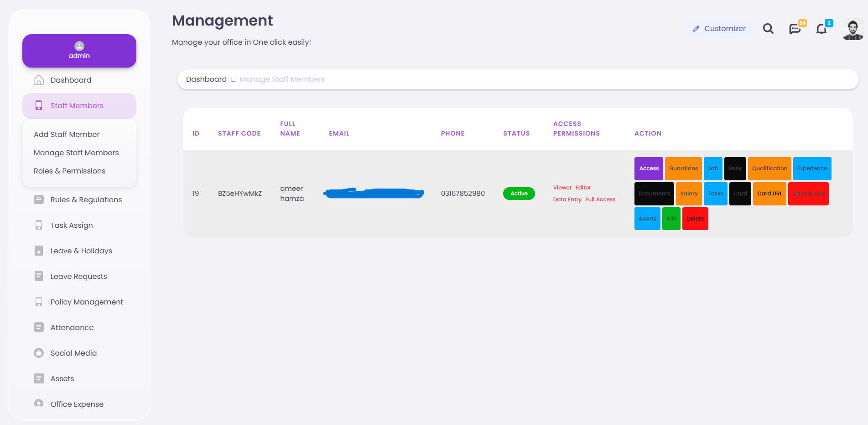Click the Policy Management icon
Screen dimensions: 868x425
coord(39,302)
